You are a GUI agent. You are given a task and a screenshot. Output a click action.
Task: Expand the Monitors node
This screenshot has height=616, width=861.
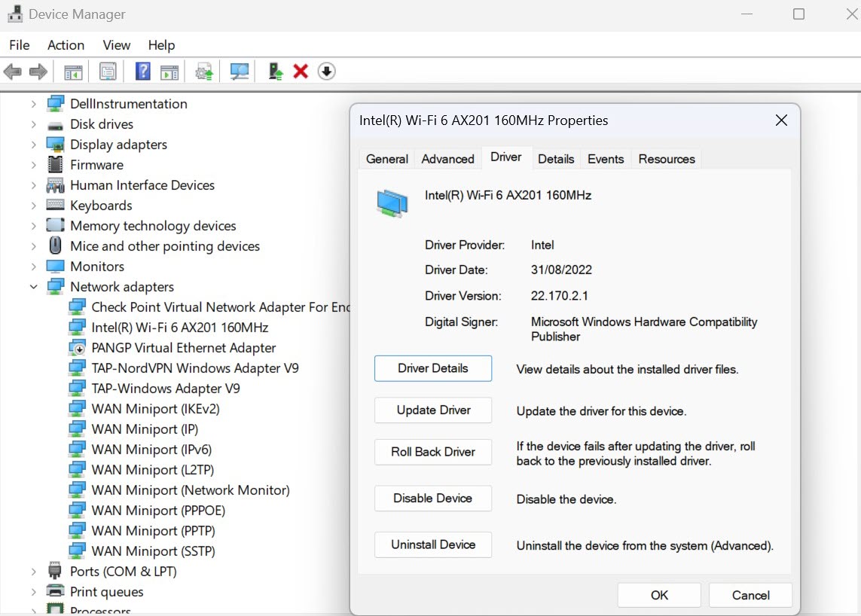(33, 267)
